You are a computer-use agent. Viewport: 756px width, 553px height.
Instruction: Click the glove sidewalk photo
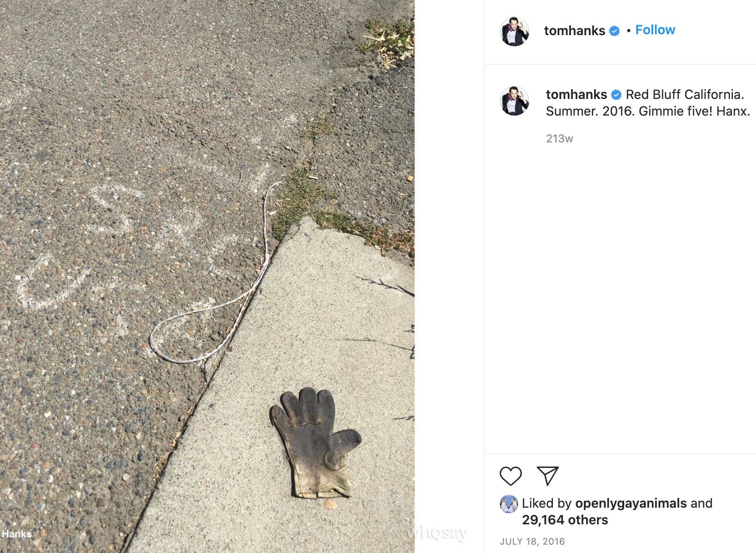207,276
